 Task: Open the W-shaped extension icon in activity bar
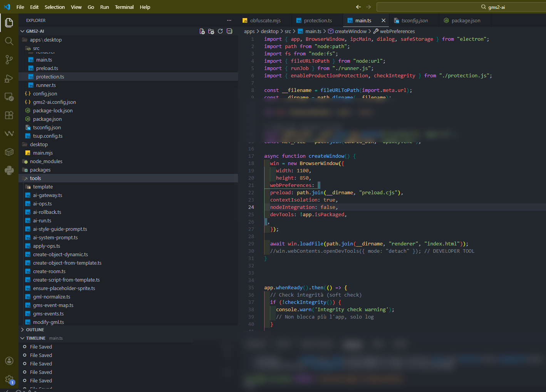click(x=9, y=133)
